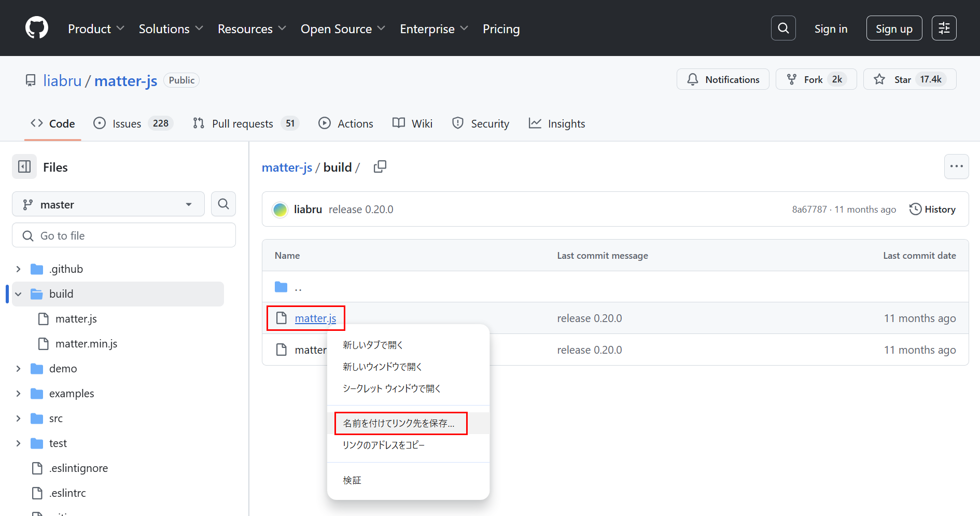This screenshot has width=980, height=516.
Task: Collapse file tree with side panel icon
Action: [x=24, y=167]
